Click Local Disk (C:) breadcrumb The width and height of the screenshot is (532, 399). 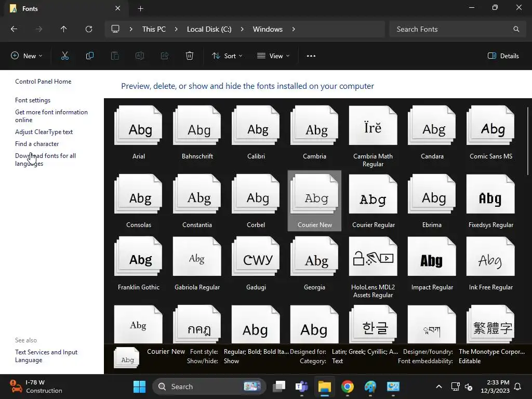[209, 29]
